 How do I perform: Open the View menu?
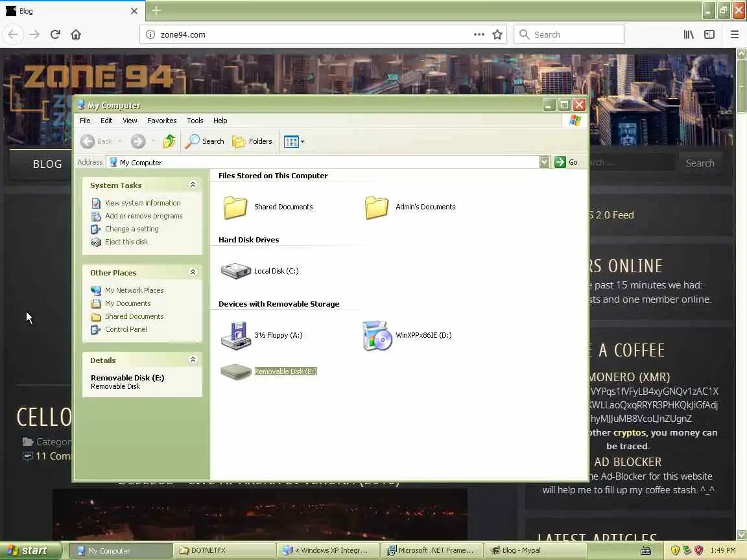130,121
